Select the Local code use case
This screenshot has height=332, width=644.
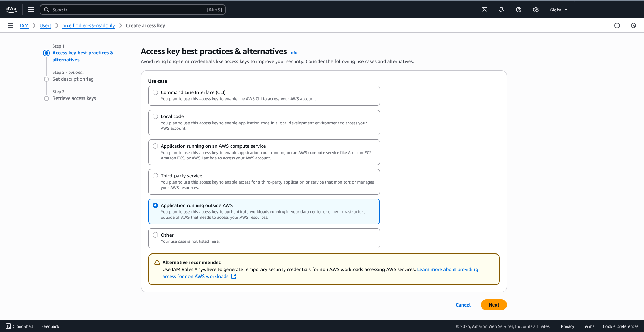(x=155, y=116)
